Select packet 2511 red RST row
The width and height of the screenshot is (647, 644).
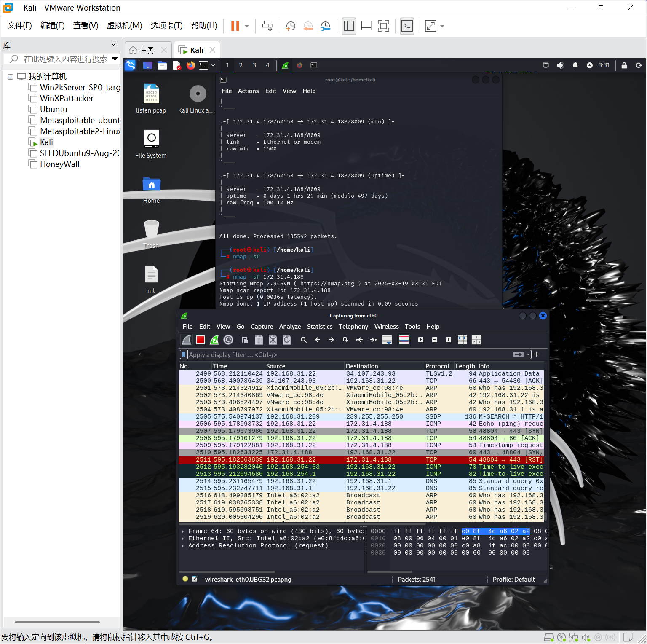[361, 460]
